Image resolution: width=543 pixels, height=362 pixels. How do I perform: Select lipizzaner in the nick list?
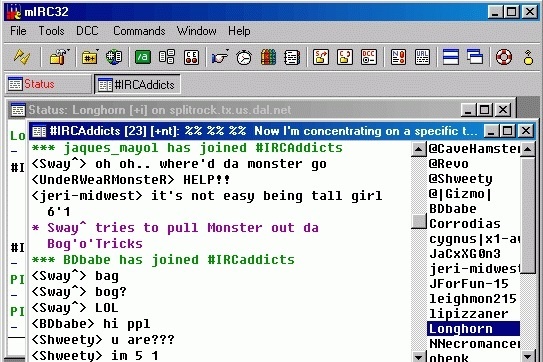(x=474, y=314)
